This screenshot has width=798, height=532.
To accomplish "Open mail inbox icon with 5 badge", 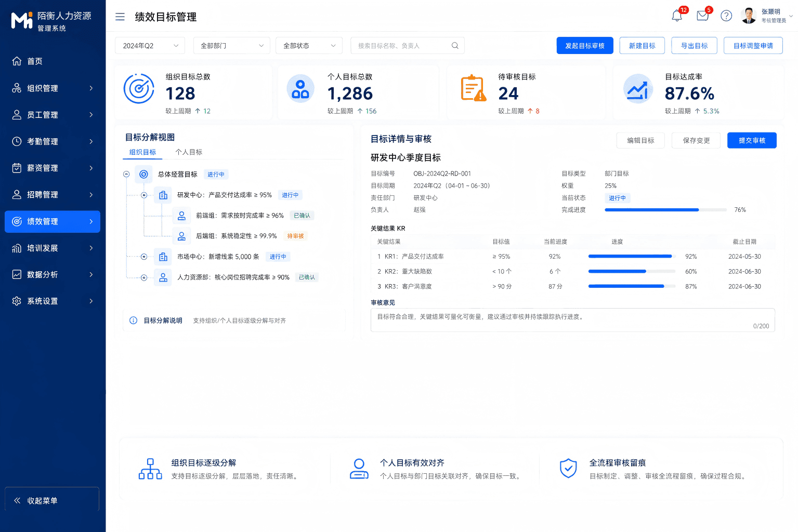I will point(702,16).
